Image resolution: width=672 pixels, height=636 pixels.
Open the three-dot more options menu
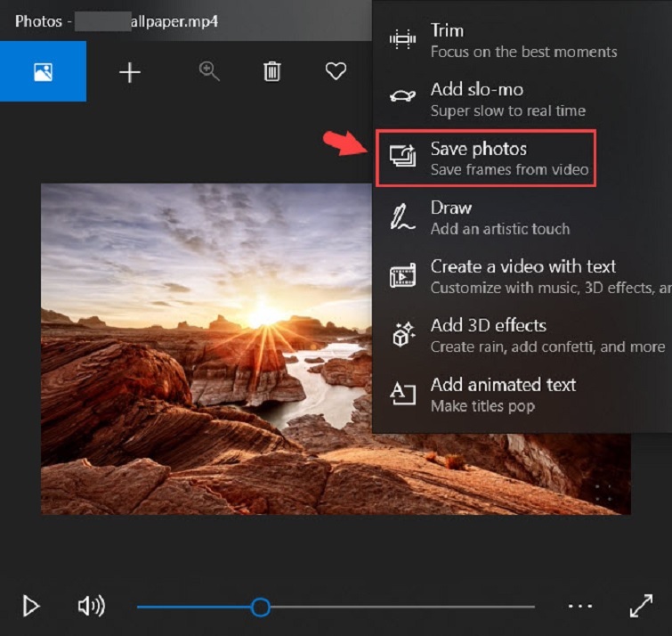click(x=580, y=607)
